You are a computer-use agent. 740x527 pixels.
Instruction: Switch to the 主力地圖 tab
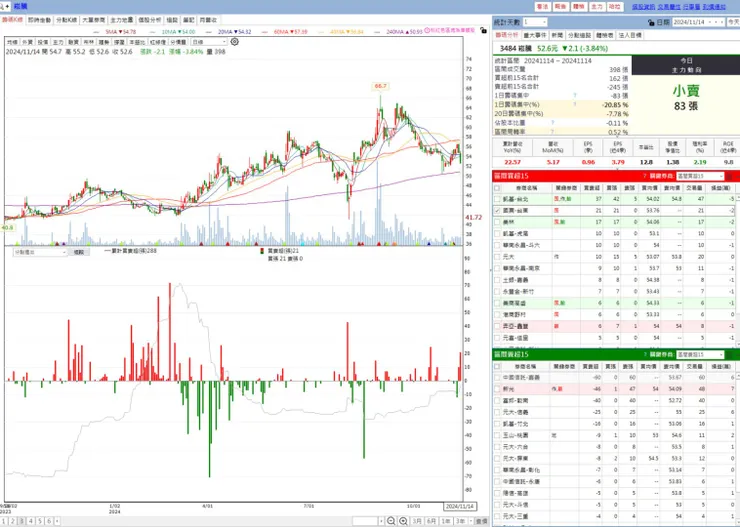click(122, 20)
